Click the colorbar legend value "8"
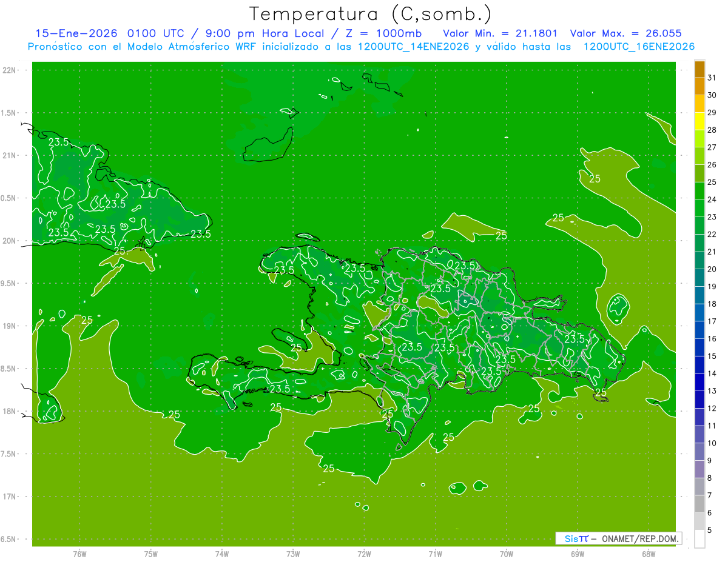Image resolution: width=728 pixels, height=562 pixels. point(710,478)
